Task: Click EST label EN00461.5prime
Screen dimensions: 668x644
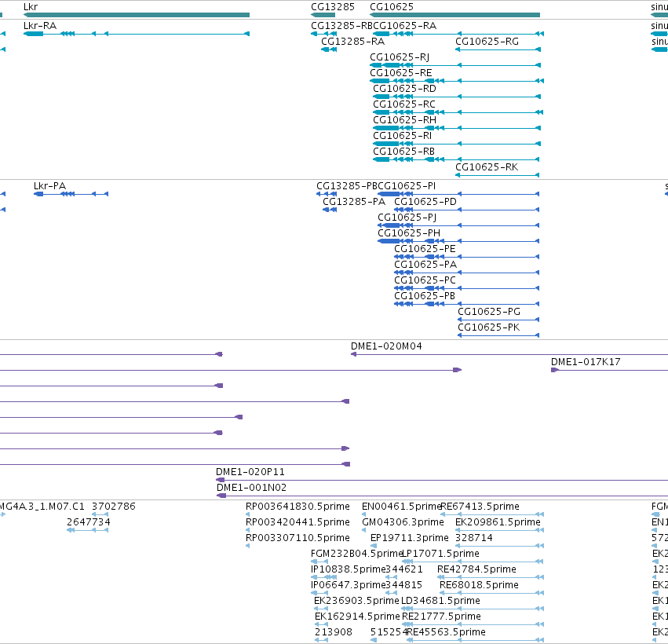Action: (x=401, y=507)
